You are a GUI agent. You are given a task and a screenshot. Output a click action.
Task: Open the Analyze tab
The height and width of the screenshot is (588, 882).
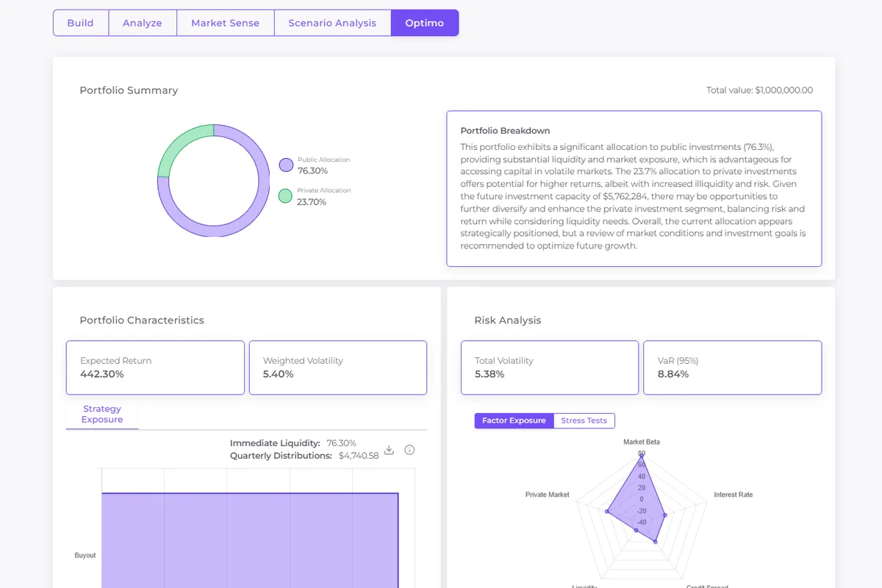pyautogui.click(x=143, y=23)
